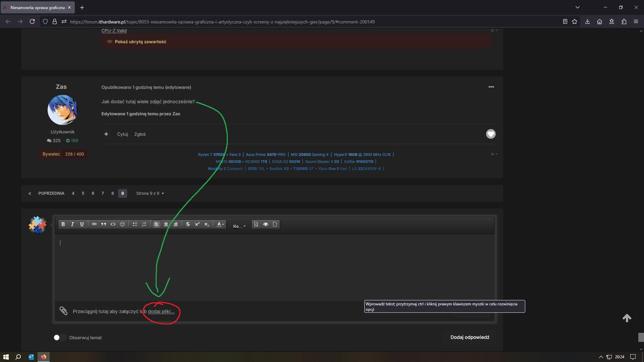This screenshot has width=644, height=362.
Task: Go to page 8 of the topic
Action: [113, 193]
